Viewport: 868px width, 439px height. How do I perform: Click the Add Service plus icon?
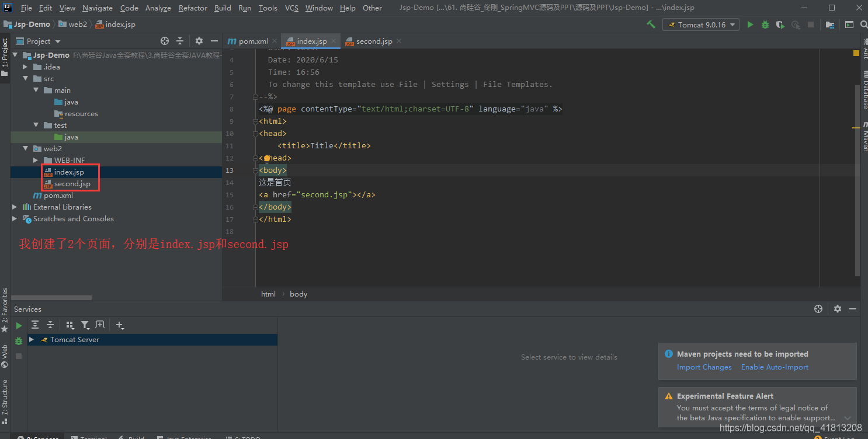pos(120,325)
